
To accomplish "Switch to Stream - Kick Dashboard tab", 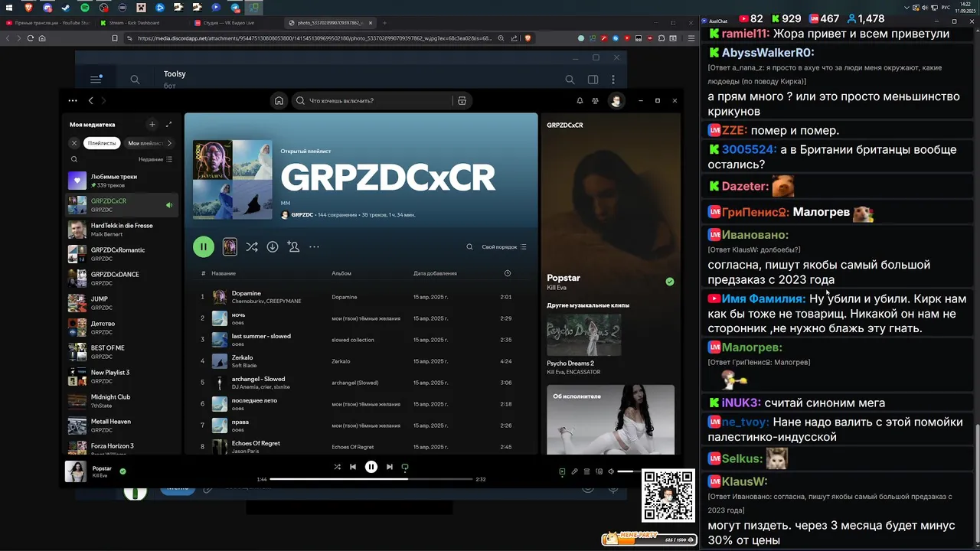I will pos(141,23).
